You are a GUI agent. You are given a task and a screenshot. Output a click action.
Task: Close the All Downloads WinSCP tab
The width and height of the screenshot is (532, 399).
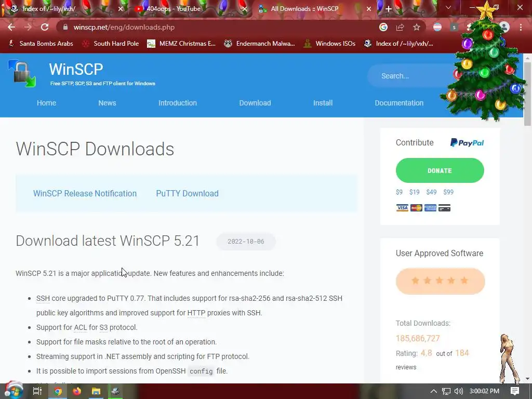[369, 9]
